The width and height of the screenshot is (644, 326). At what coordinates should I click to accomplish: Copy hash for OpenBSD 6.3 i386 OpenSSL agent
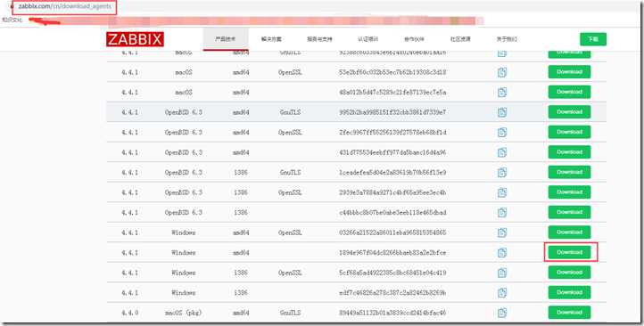point(502,192)
